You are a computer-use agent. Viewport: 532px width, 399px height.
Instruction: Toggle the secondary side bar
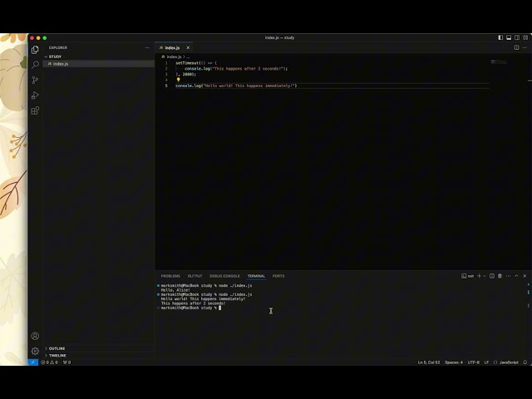517,37
